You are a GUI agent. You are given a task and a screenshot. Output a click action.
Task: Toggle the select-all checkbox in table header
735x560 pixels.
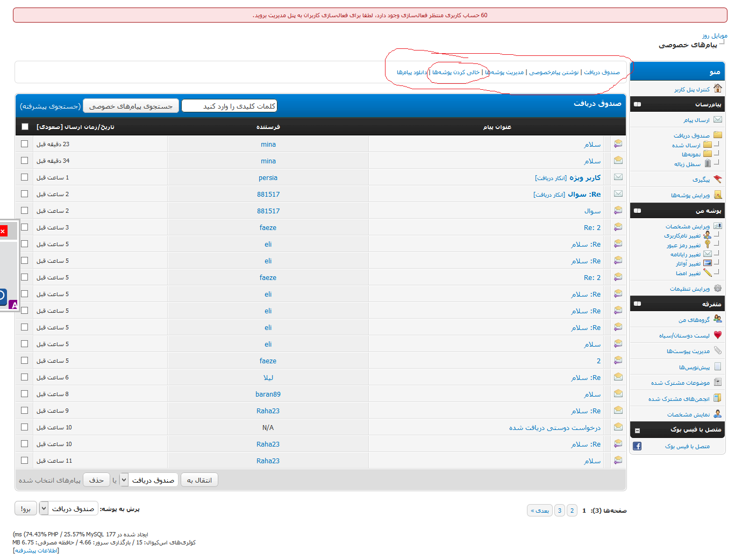tap(25, 127)
